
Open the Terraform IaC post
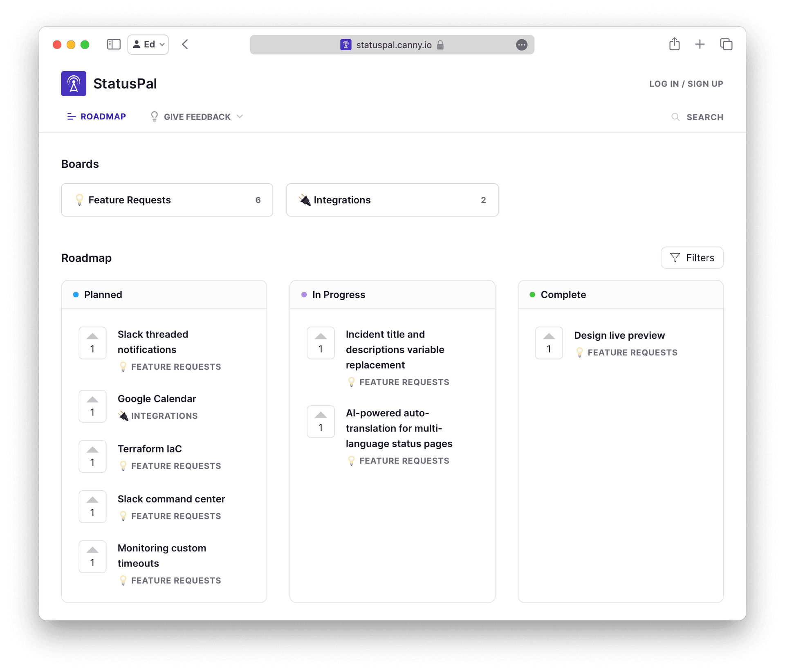(150, 449)
